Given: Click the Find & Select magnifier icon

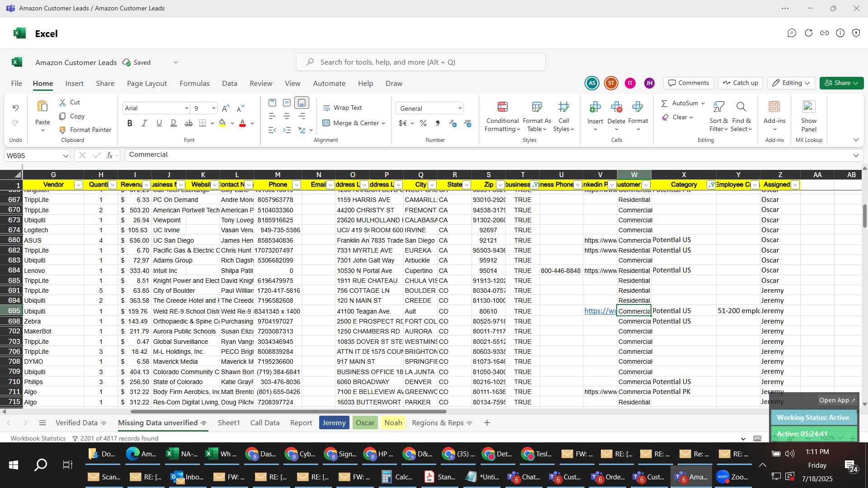Looking at the screenshot, I should pyautogui.click(x=741, y=107).
